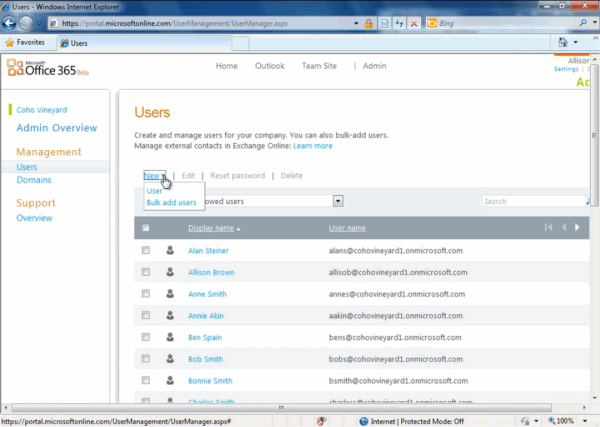Open Alan Steiner's user profile
600x427 pixels.
pyautogui.click(x=208, y=251)
